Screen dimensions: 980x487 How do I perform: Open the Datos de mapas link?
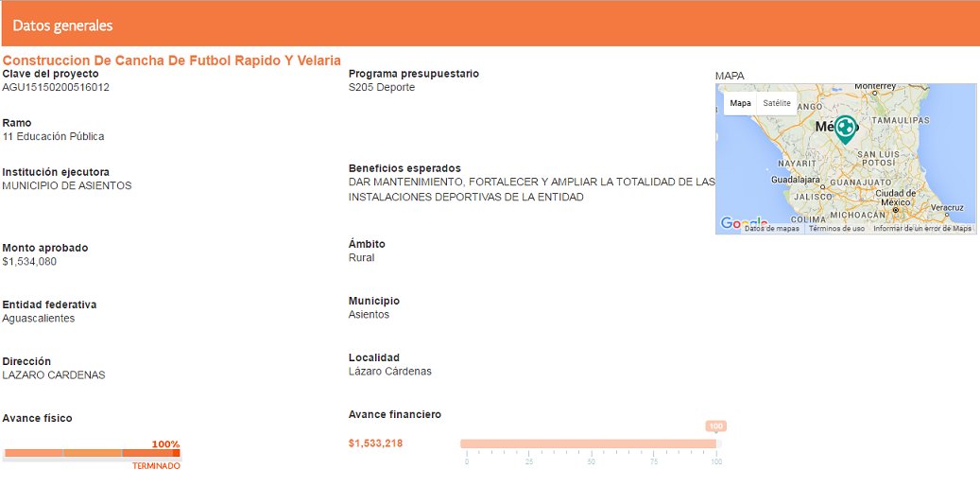pos(771,229)
